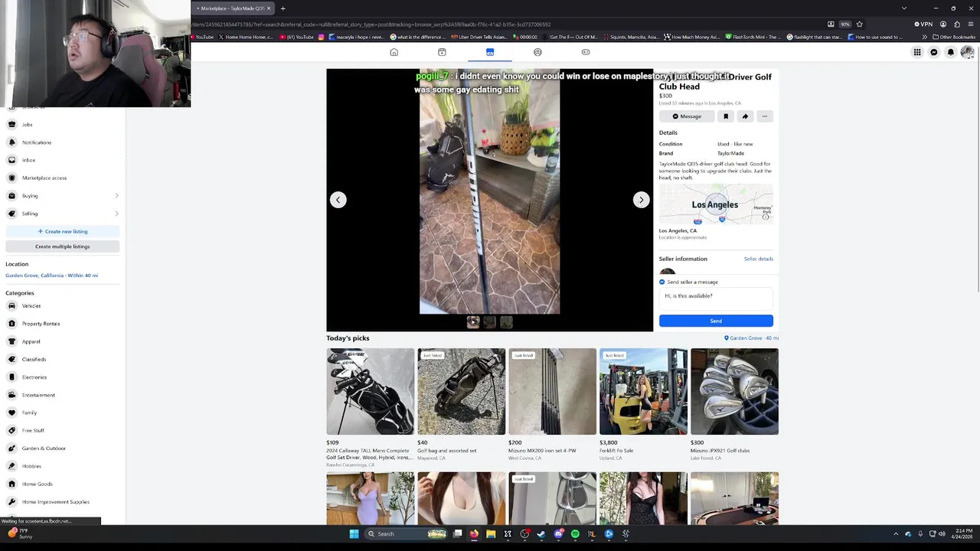This screenshot has width=980, height=551.
Task: Open Facebook Home tab icon
Action: click(394, 52)
